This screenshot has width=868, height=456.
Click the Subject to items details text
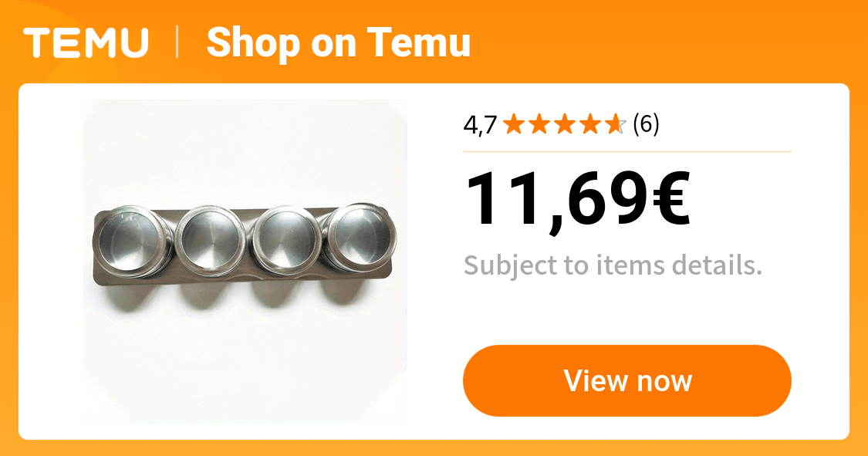tap(613, 265)
